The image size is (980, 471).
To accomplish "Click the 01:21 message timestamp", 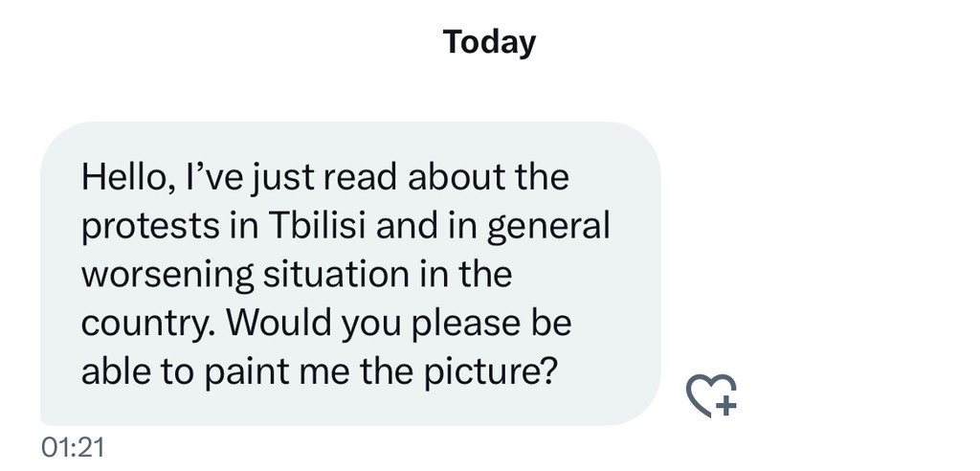I will pyautogui.click(x=73, y=447).
